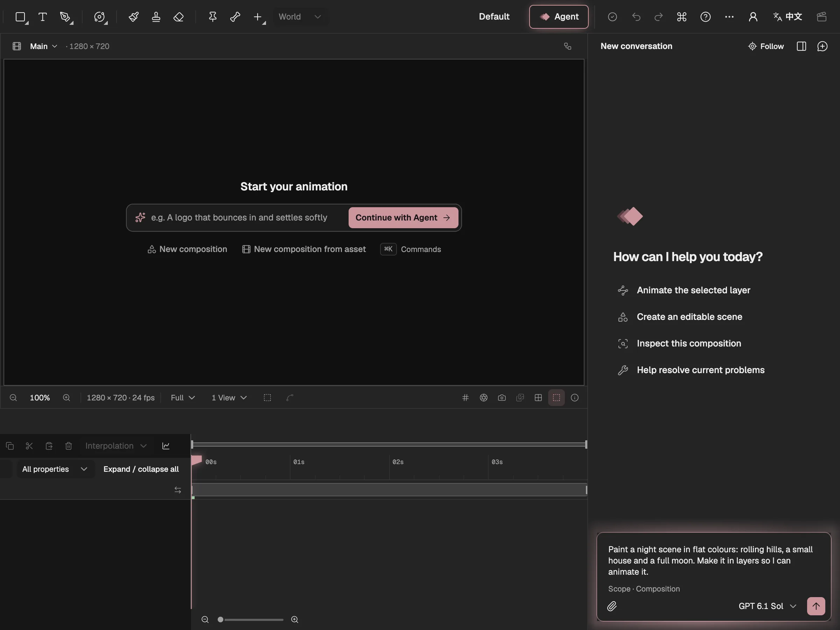Select the Pen tool

(x=66, y=17)
